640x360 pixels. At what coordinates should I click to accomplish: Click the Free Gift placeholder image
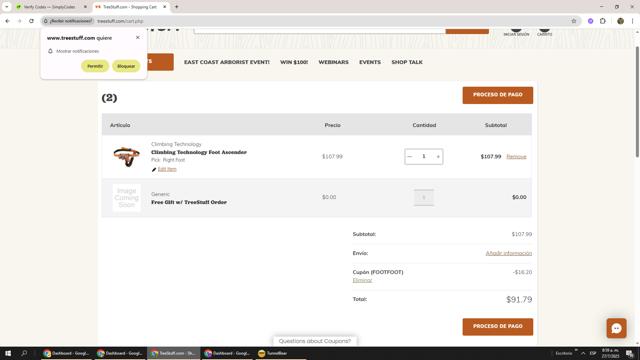coord(127,198)
